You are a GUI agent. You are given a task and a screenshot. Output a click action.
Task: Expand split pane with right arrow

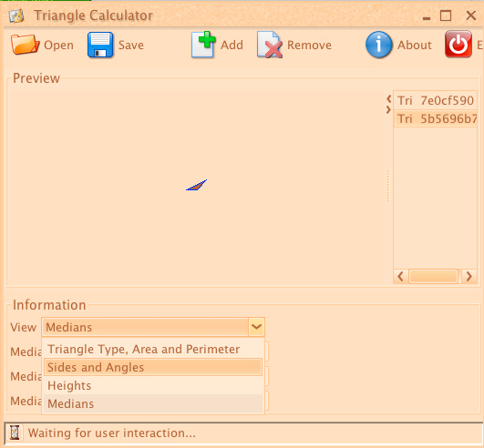[x=388, y=110]
